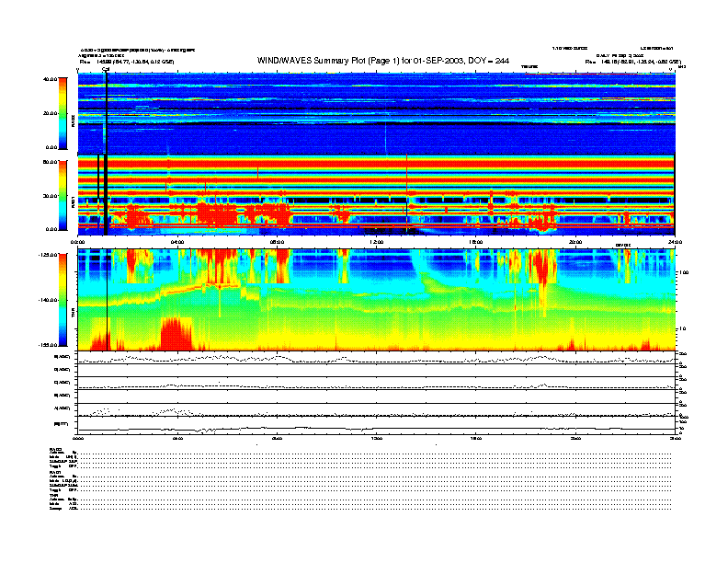This screenshot has height=563, width=728.
Task: Select the 30.00 label on RAD1 scale
Action: pos(50,196)
